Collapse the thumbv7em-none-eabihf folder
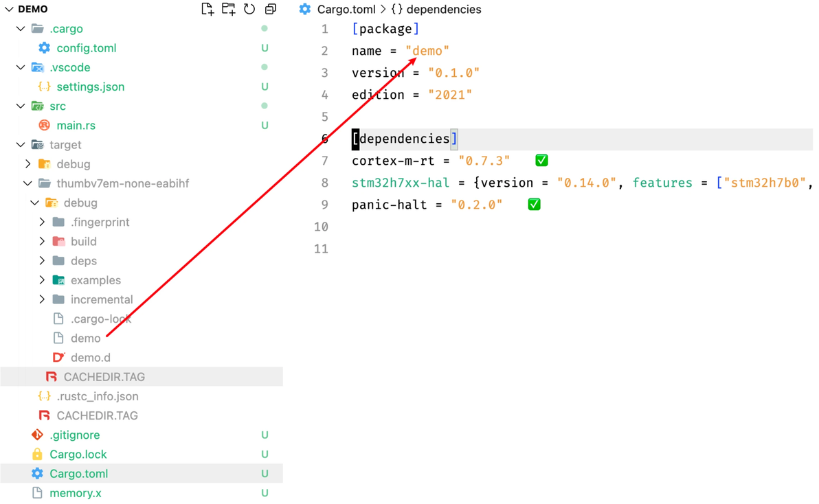This screenshot has height=504, width=819. pyautogui.click(x=27, y=183)
